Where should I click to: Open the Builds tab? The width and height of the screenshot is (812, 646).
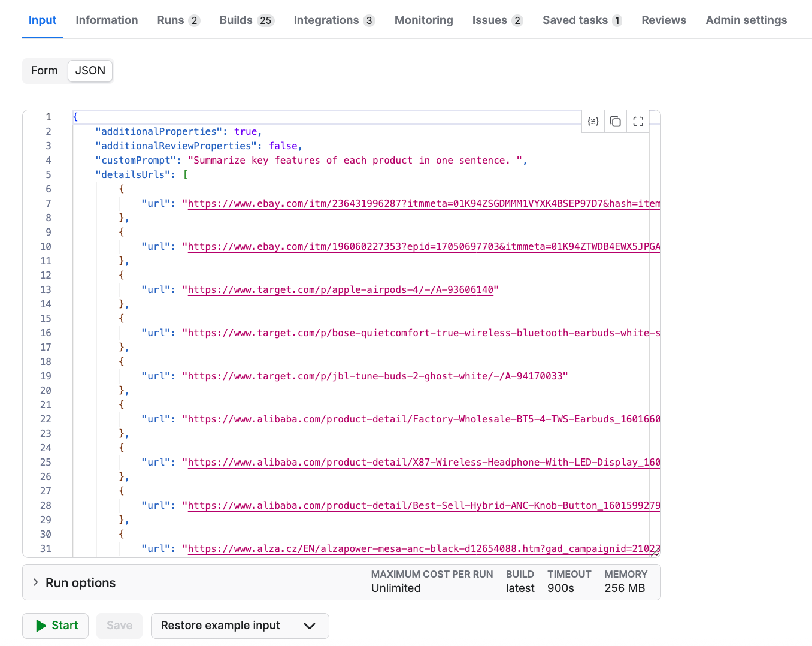(x=236, y=20)
